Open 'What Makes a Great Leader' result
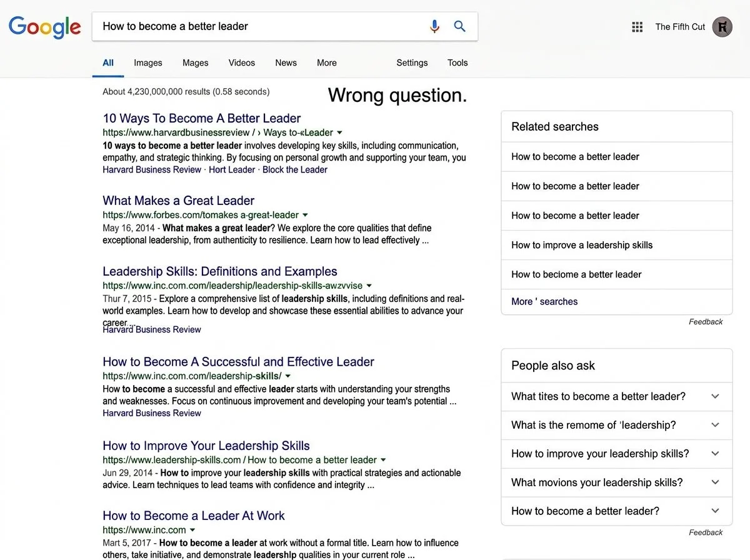Screen dimensions: 750x560 pyautogui.click(x=179, y=201)
